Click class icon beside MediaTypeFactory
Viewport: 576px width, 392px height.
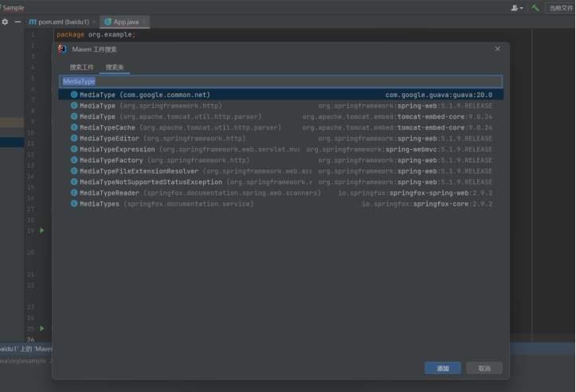click(74, 160)
